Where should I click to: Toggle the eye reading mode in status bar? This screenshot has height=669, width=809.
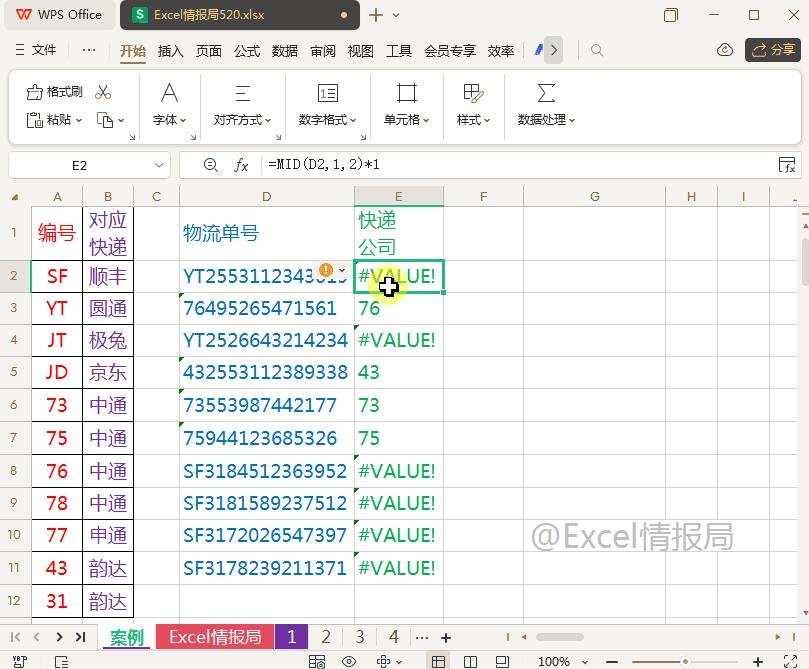point(348,660)
